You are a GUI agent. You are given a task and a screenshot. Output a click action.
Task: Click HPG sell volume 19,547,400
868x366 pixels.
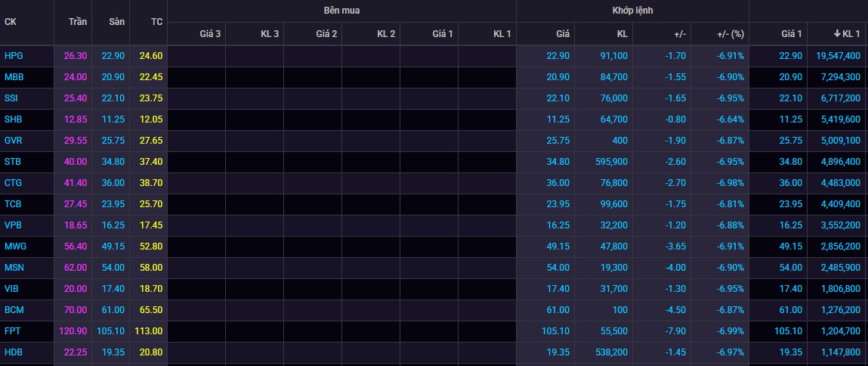[838, 55]
